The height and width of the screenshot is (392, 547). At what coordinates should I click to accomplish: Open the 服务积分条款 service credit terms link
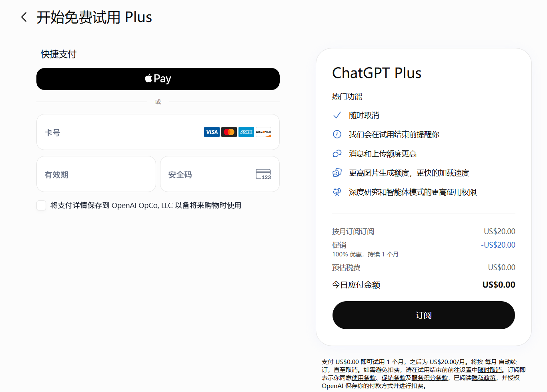coord(430,378)
